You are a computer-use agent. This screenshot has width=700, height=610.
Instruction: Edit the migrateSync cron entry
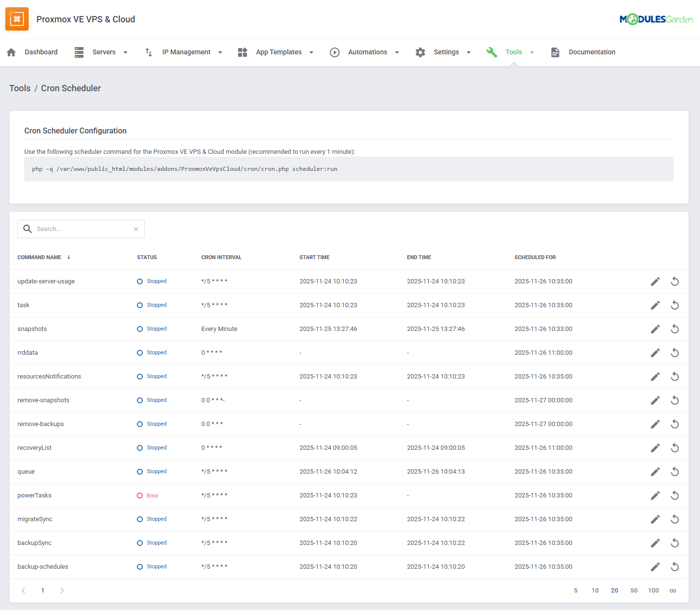coord(655,519)
